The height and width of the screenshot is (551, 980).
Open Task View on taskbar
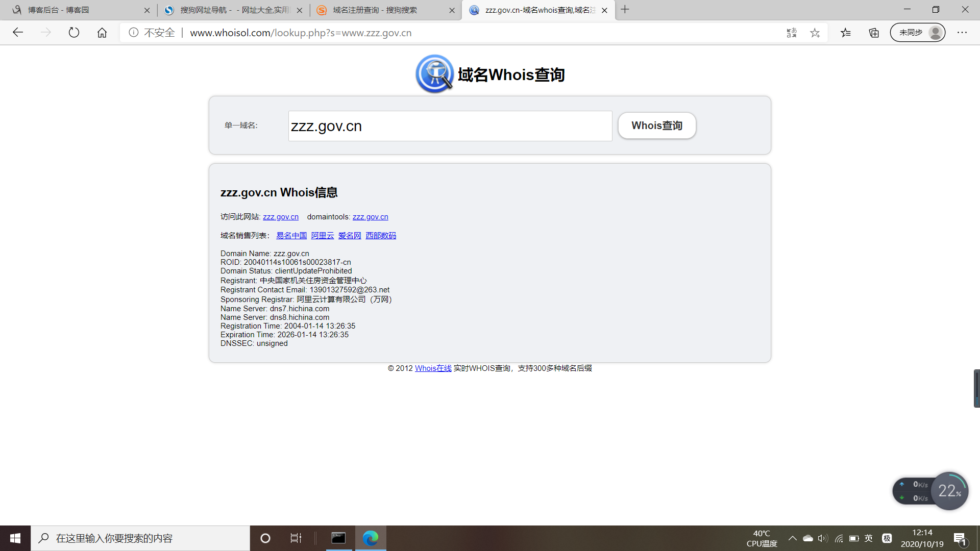pos(296,538)
